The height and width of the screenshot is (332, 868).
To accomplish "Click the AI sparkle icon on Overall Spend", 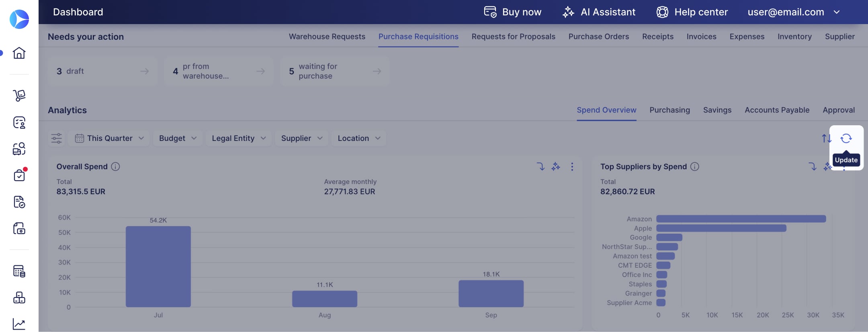I will tap(556, 167).
